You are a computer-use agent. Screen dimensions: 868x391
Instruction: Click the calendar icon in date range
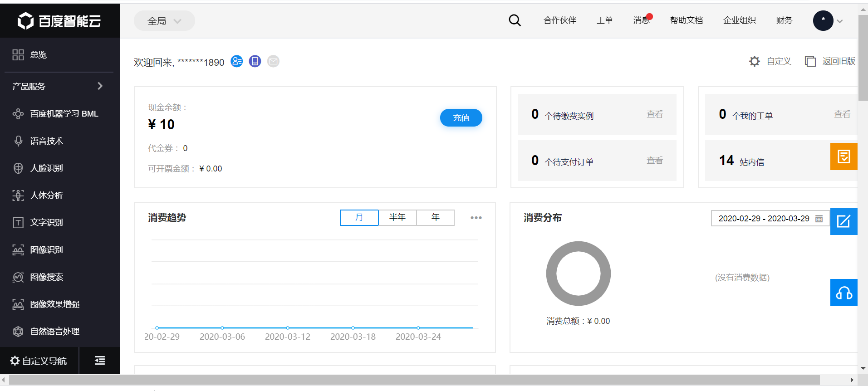819,219
